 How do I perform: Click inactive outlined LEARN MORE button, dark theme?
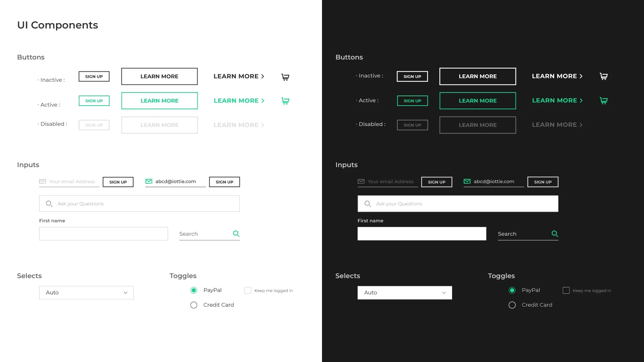click(x=478, y=76)
